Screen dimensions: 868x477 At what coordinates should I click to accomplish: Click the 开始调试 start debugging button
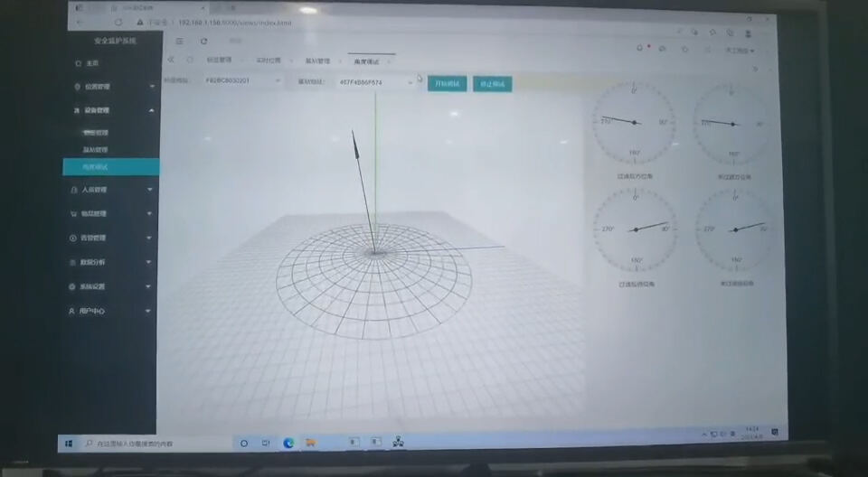(x=447, y=83)
